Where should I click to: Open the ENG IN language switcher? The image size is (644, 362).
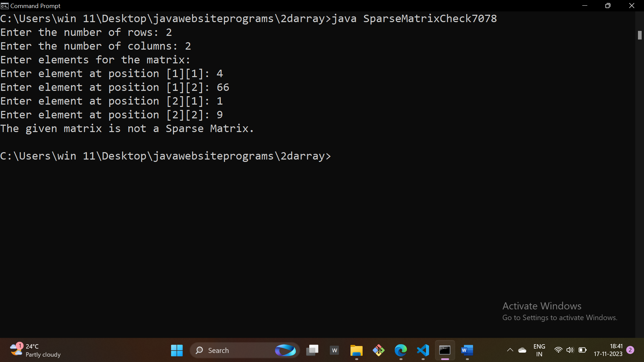click(x=539, y=350)
